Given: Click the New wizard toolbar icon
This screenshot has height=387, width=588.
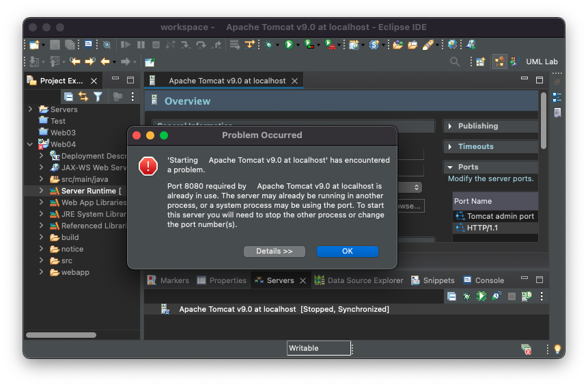Looking at the screenshot, I should [x=34, y=45].
